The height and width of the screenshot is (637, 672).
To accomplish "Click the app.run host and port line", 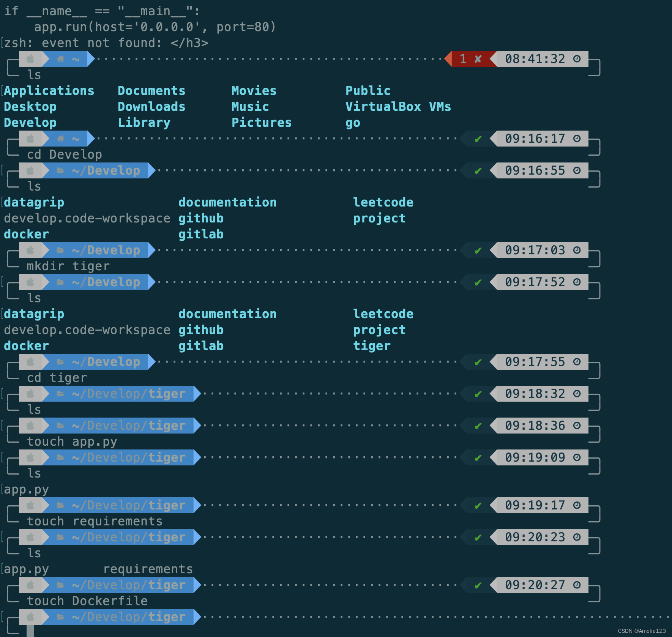I will [x=155, y=27].
